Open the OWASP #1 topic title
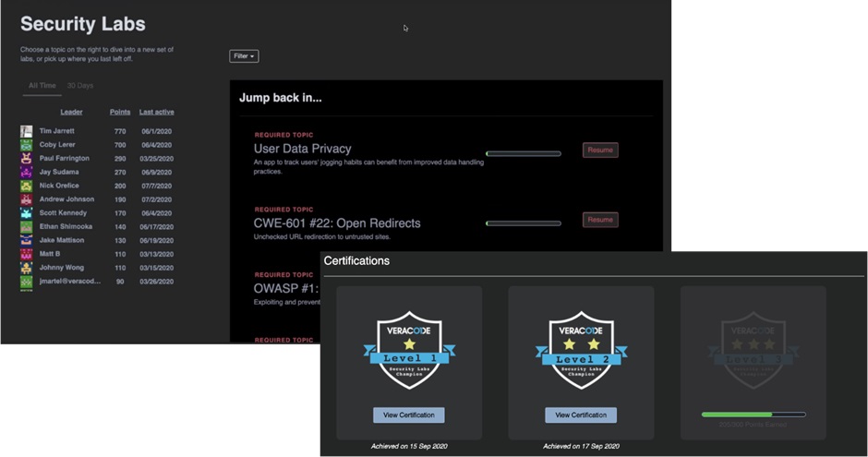The height and width of the screenshot is (457, 868). point(286,288)
